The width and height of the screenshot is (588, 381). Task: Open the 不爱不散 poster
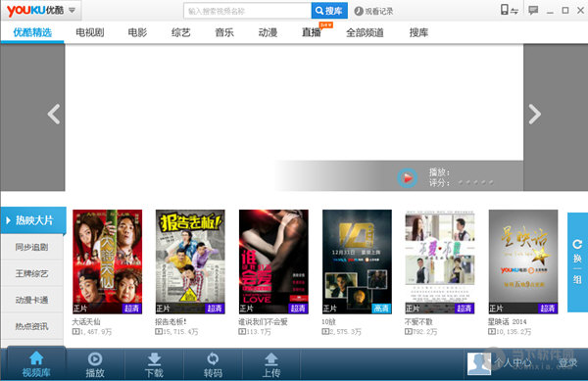(x=440, y=262)
